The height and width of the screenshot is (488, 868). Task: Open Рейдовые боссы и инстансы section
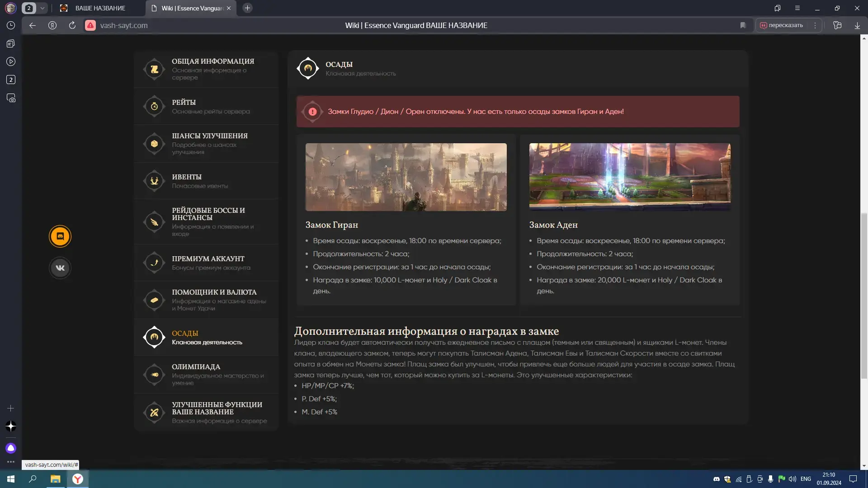(x=206, y=222)
